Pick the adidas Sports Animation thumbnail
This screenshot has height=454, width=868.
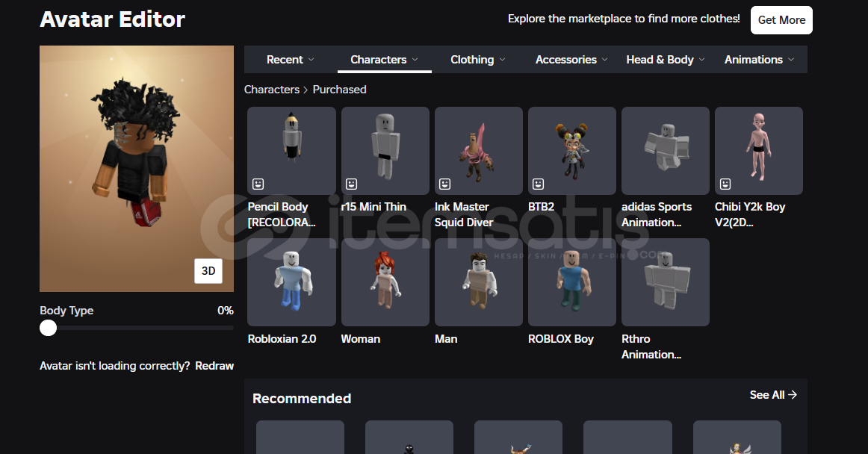pyautogui.click(x=666, y=151)
